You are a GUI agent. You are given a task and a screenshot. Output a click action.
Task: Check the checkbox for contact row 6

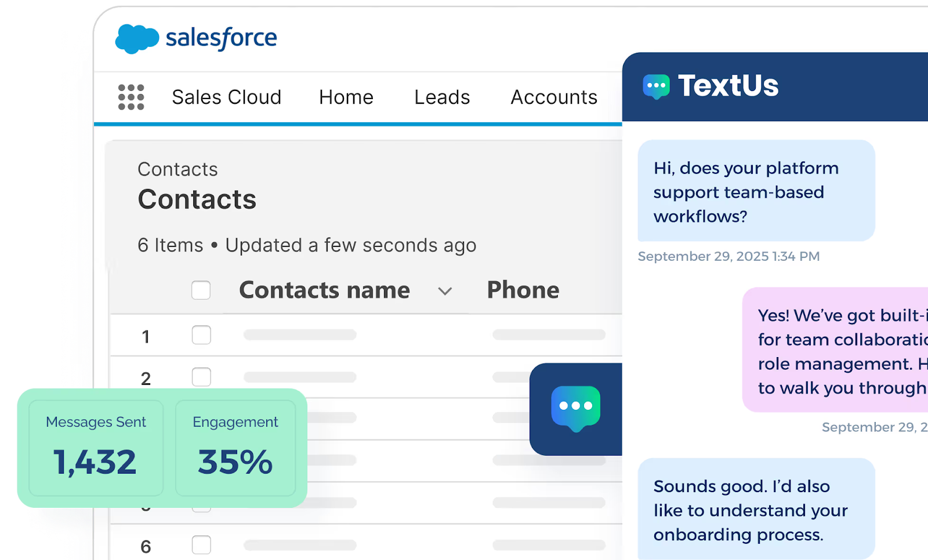(x=201, y=545)
